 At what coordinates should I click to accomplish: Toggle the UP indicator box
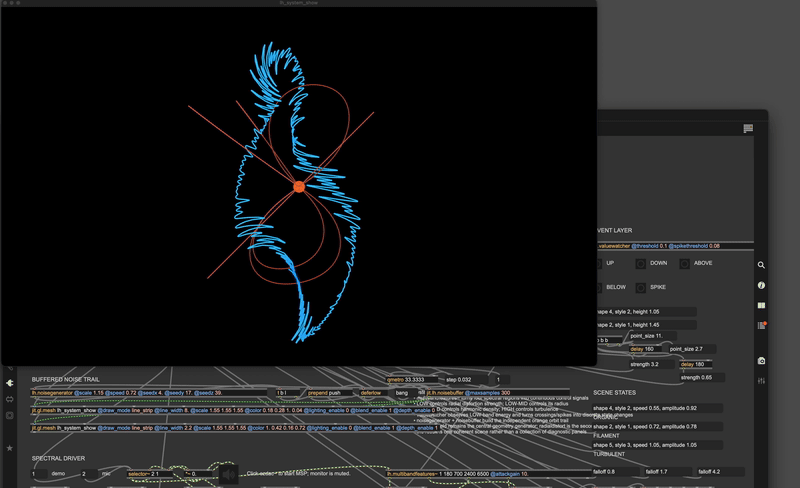[x=598, y=263]
